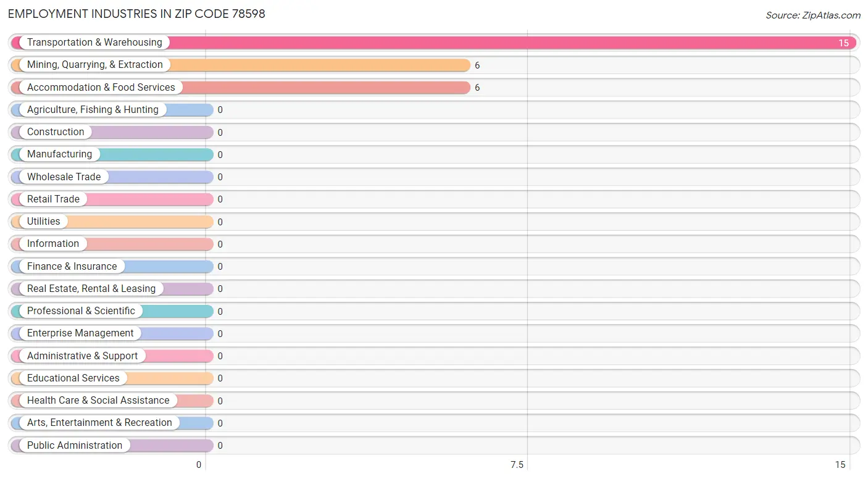This screenshot has height=479, width=868.
Task: Click the Professional & Scientific label
Action: click(81, 311)
